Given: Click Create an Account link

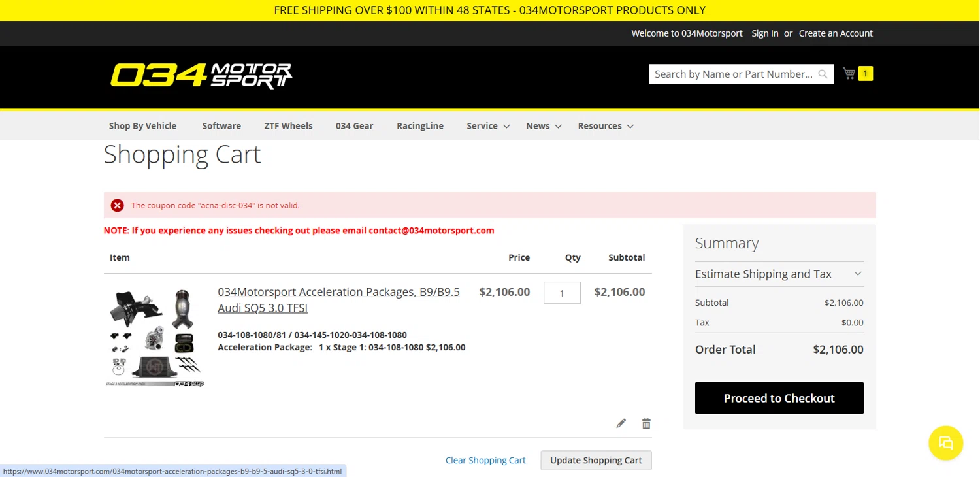Looking at the screenshot, I should (x=836, y=33).
